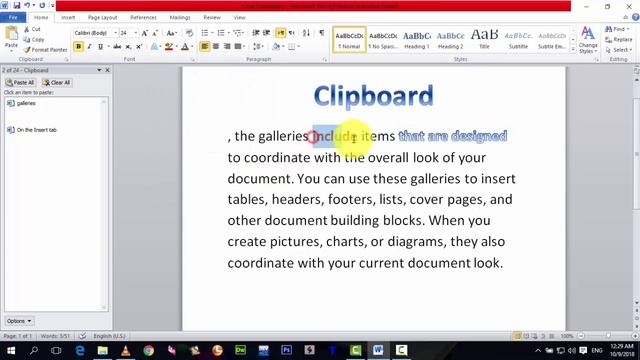Apply the Title style
This screenshot has height=360, width=640.
click(484, 40)
